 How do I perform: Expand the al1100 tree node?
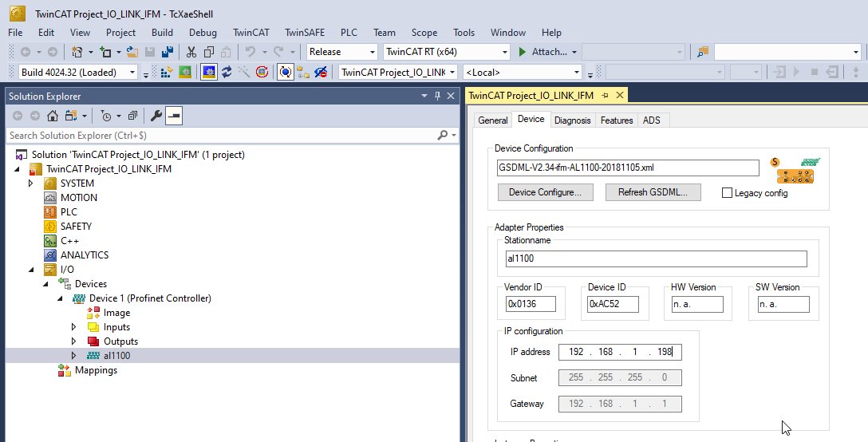[73, 356]
